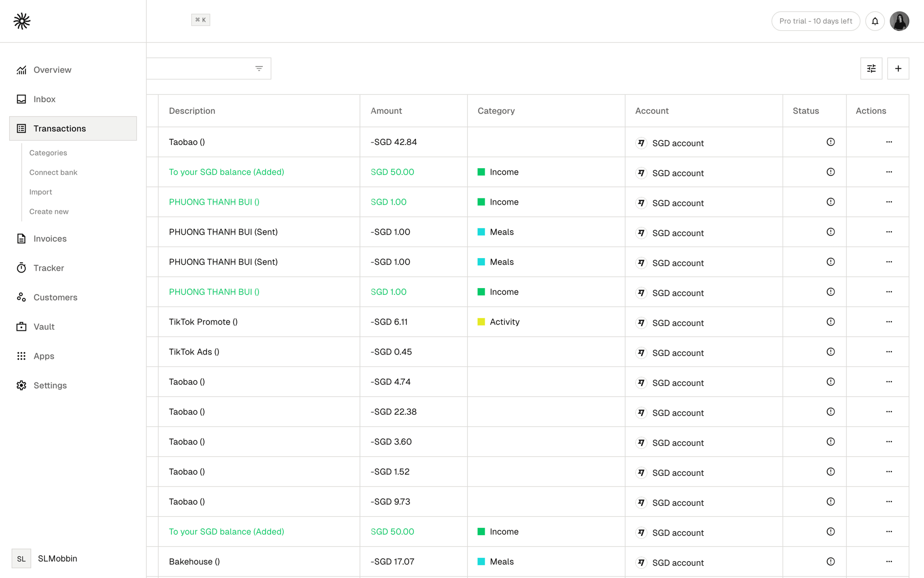This screenshot has height=578, width=924.
Task: Open actions menu for Taobao -SGD 4.74 row
Action: coord(889,382)
